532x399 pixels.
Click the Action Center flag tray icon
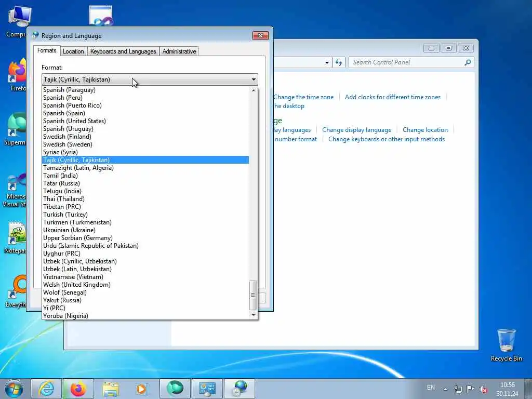(471, 389)
